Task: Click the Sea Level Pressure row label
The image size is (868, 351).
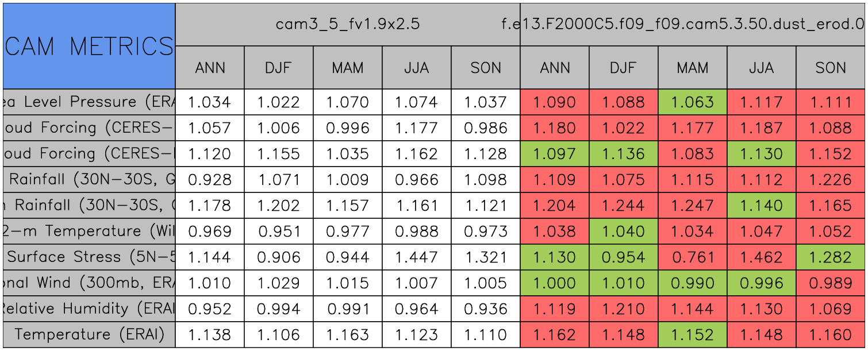Action: (x=89, y=102)
